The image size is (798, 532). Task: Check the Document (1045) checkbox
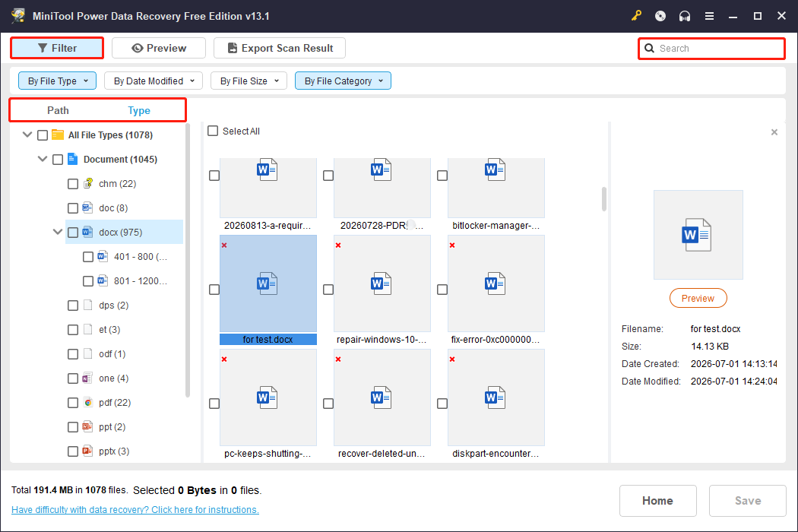point(58,160)
